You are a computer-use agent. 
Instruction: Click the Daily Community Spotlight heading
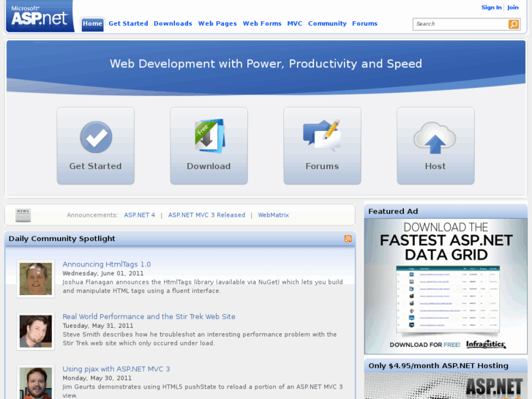point(61,239)
